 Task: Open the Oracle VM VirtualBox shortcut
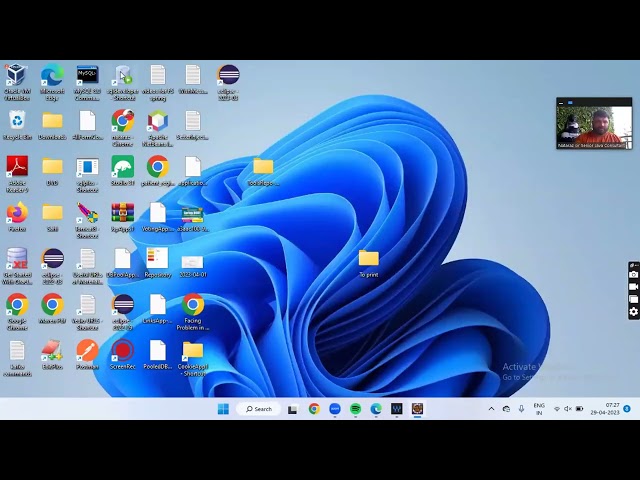(17, 75)
